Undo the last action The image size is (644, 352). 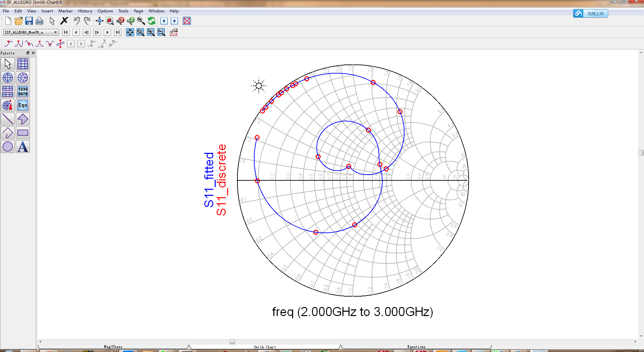[x=76, y=21]
